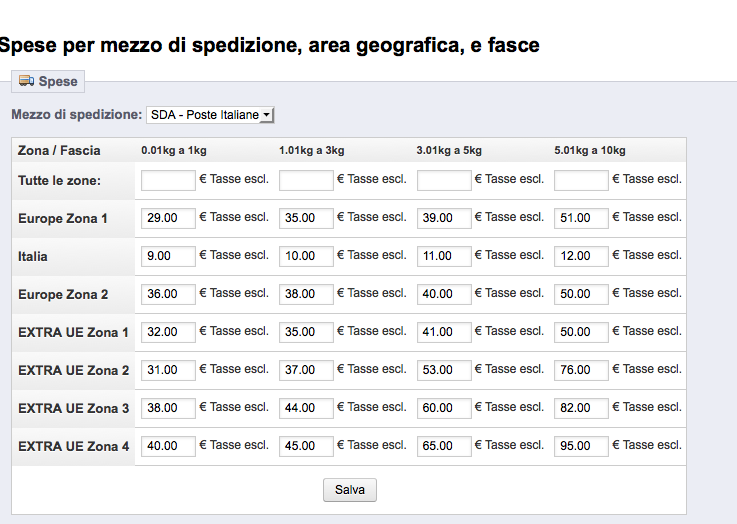Screen dimensions: 737x524
Task: Select Europe Zona 2 field showing 38.00
Action: (x=306, y=294)
